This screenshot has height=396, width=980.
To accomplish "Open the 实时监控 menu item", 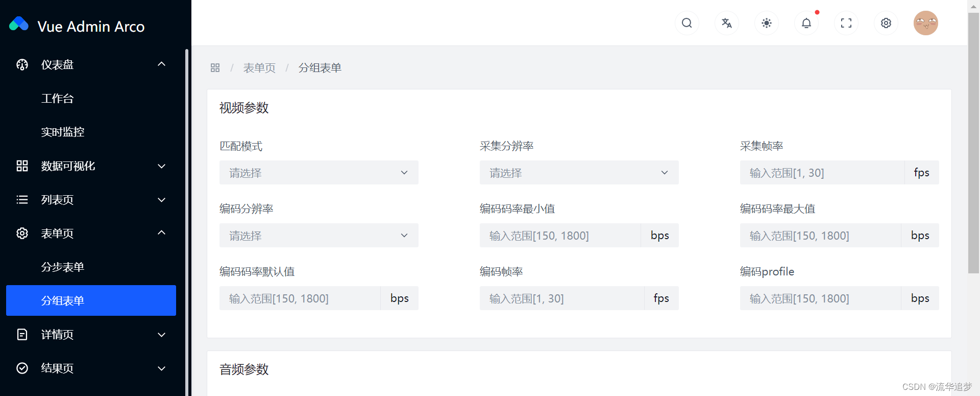I will [91, 132].
